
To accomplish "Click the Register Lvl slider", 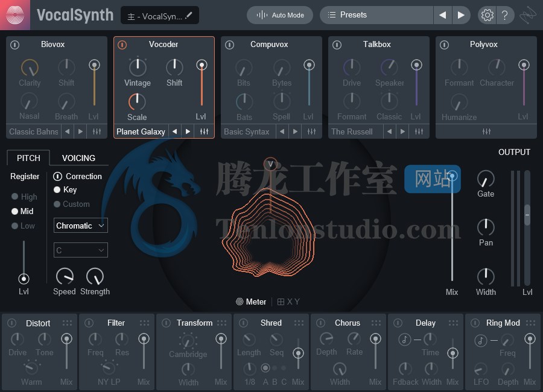I will (x=24, y=262).
